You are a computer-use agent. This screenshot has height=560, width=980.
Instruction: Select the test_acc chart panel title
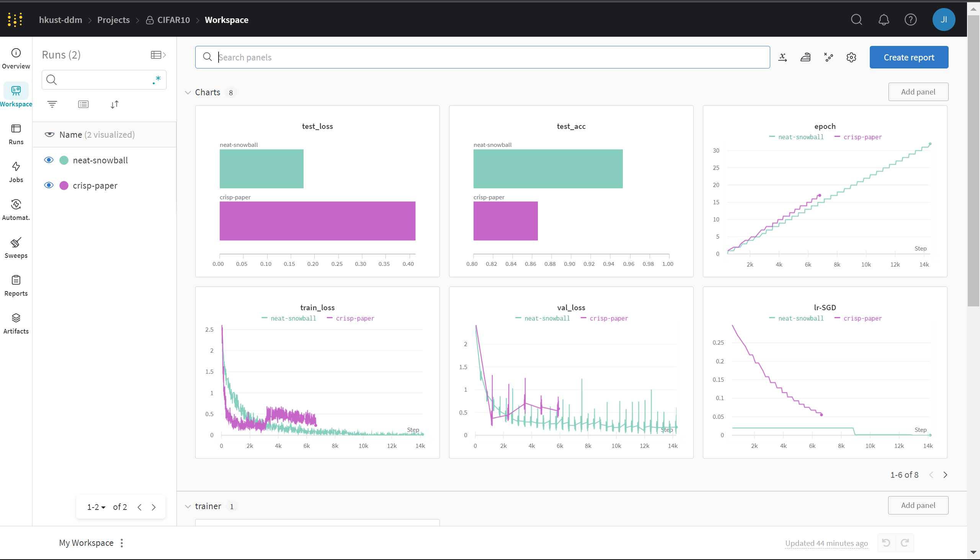(571, 126)
